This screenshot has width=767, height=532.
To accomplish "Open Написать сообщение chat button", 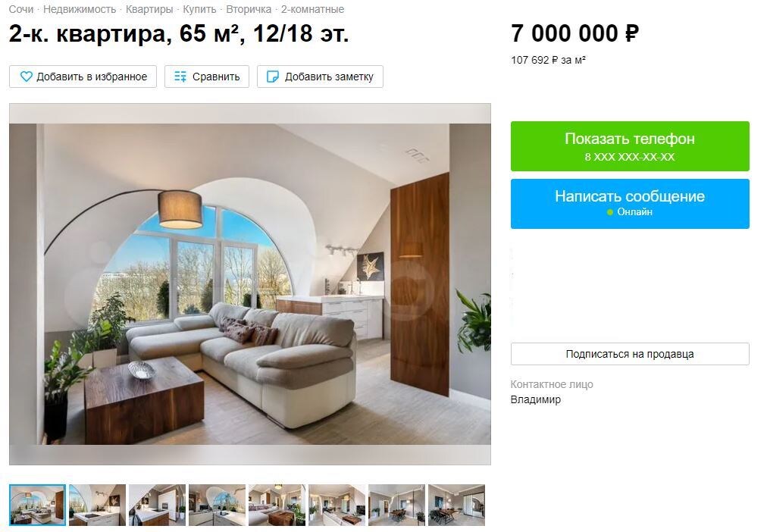I will point(630,204).
